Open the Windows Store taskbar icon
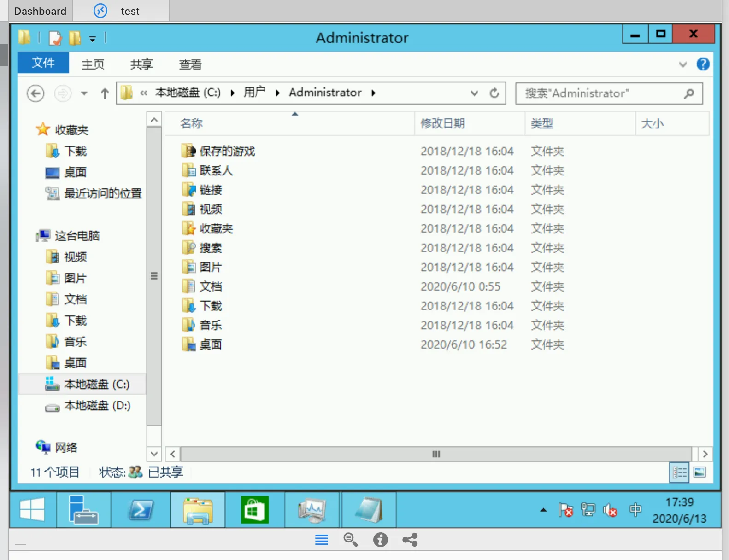The height and width of the screenshot is (560, 729). click(255, 510)
